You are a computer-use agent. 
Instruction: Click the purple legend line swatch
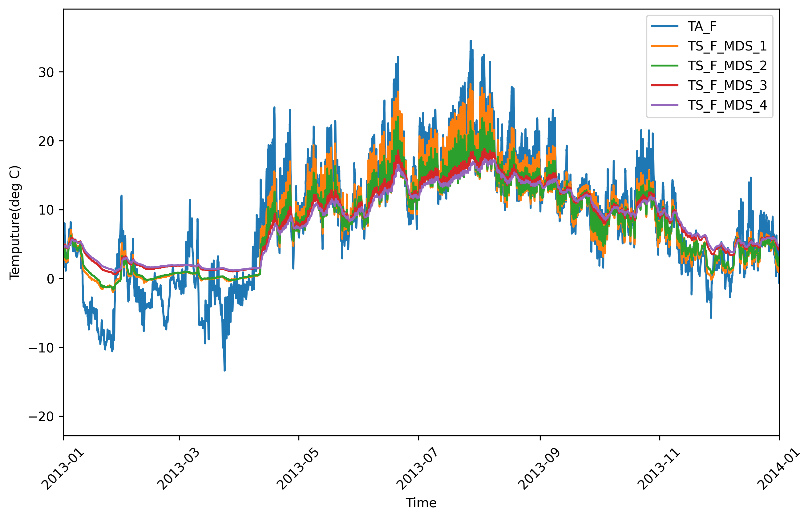664,105
